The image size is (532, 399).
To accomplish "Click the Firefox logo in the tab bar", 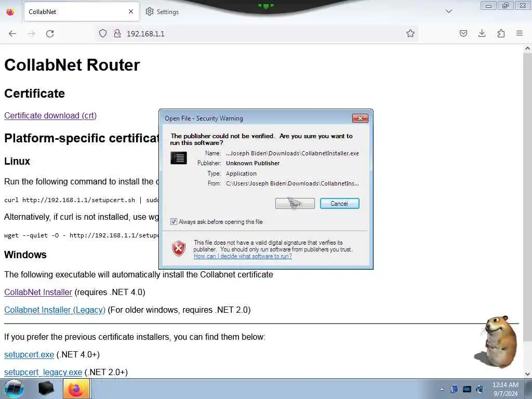I will [x=10, y=11].
